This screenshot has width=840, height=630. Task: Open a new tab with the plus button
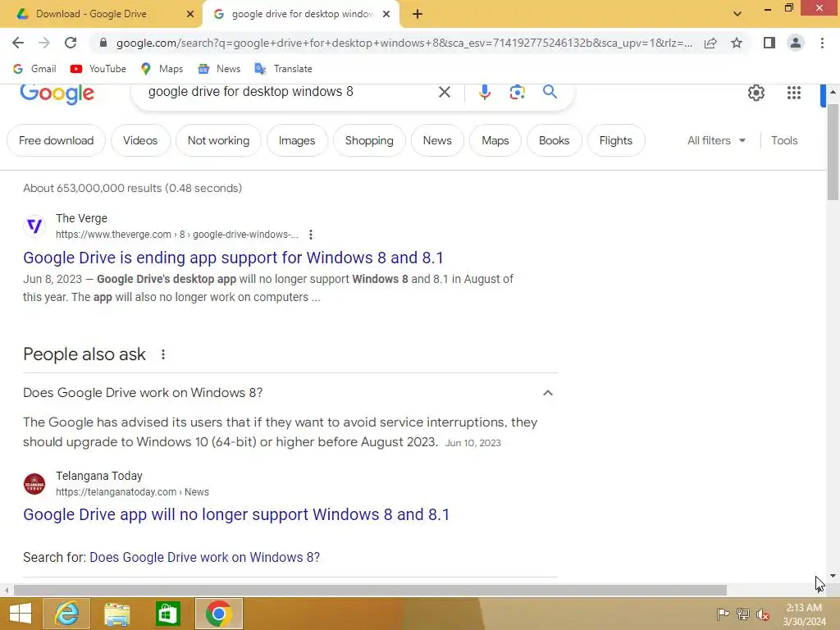pos(418,14)
